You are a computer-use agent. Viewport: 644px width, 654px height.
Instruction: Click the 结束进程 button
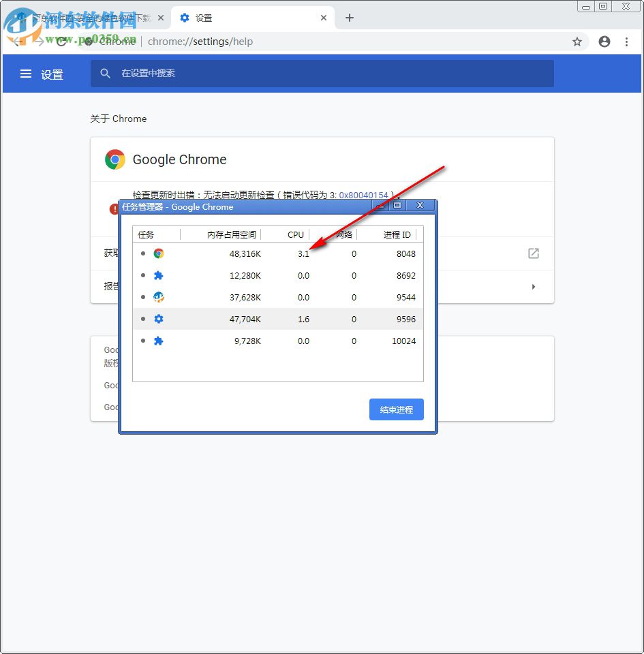coord(396,409)
